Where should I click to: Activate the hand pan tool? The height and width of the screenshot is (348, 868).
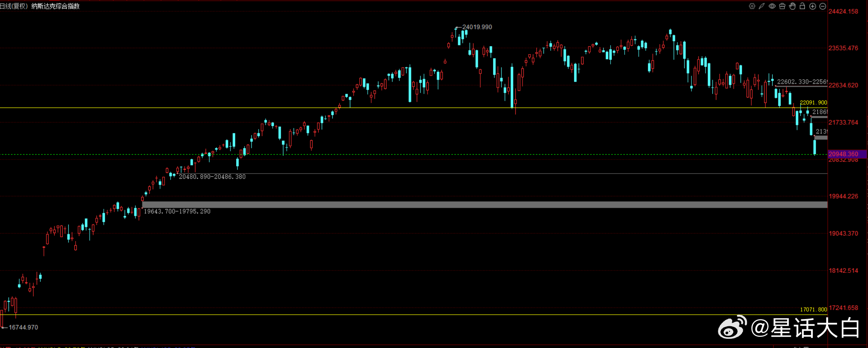tap(792, 6)
